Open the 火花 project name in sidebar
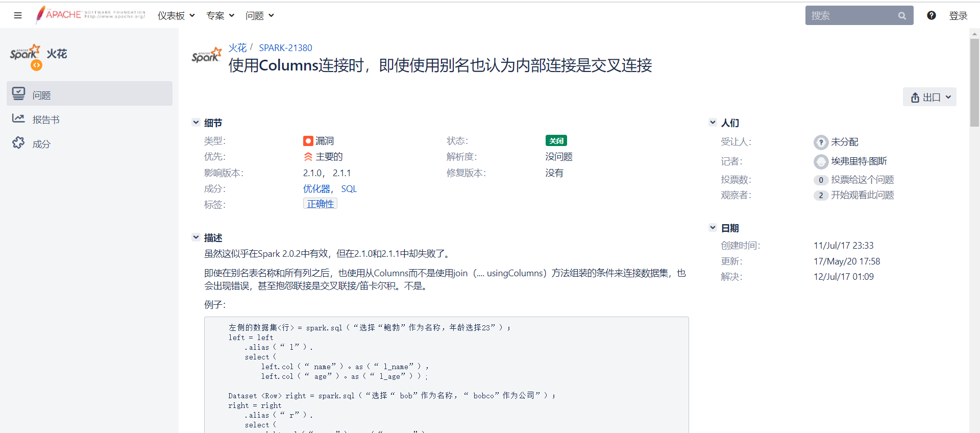 pyautogui.click(x=57, y=54)
